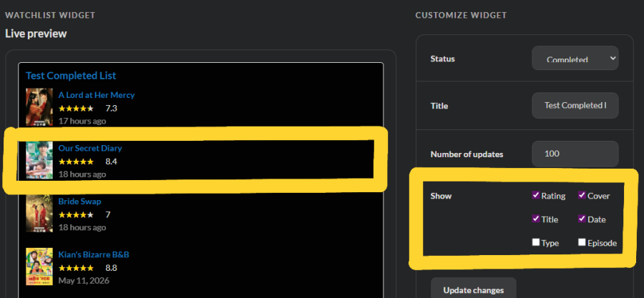
Task: Open Our Secret Diary link
Action: click(90, 148)
